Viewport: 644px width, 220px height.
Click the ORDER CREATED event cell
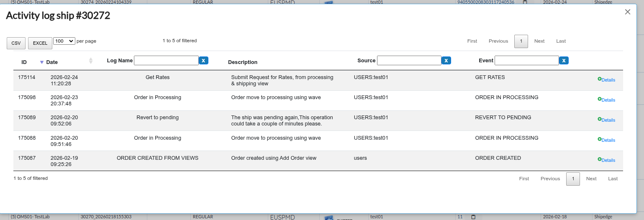point(498,158)
